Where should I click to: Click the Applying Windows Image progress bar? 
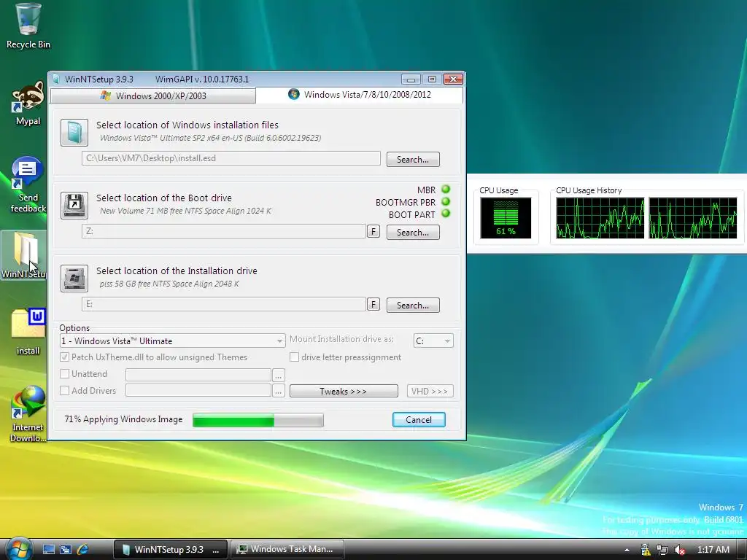258,420
